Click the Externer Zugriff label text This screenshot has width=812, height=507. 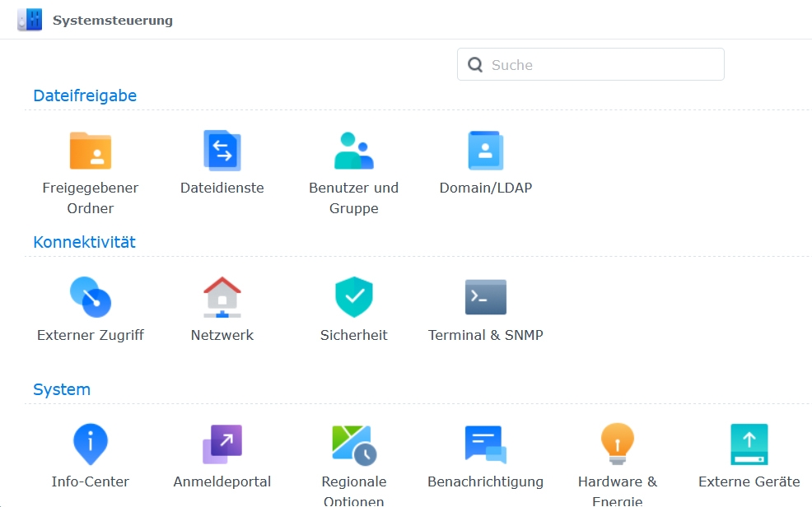coord(91,335)
